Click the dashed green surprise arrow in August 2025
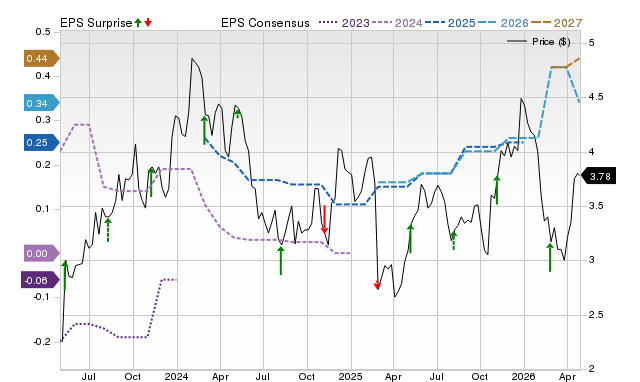The width and height of the screenshot is (640, 382). [453, 240]
